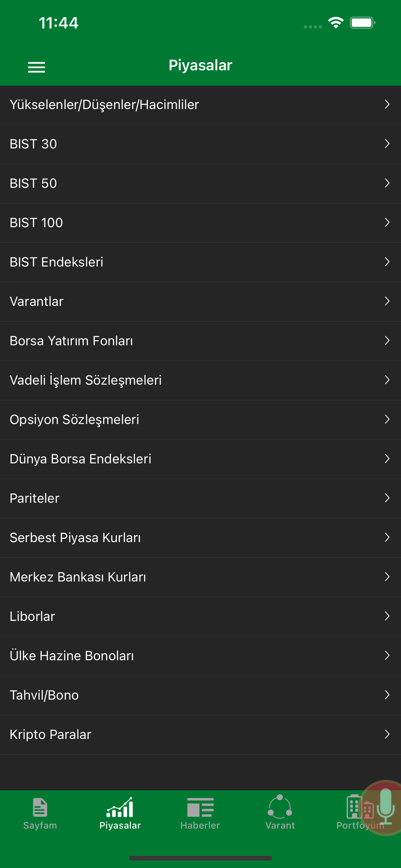The width and height of the screenshot is (401, 868).
Task: Expand the BIST 30 chevron arrow
Action: point(387,144)
